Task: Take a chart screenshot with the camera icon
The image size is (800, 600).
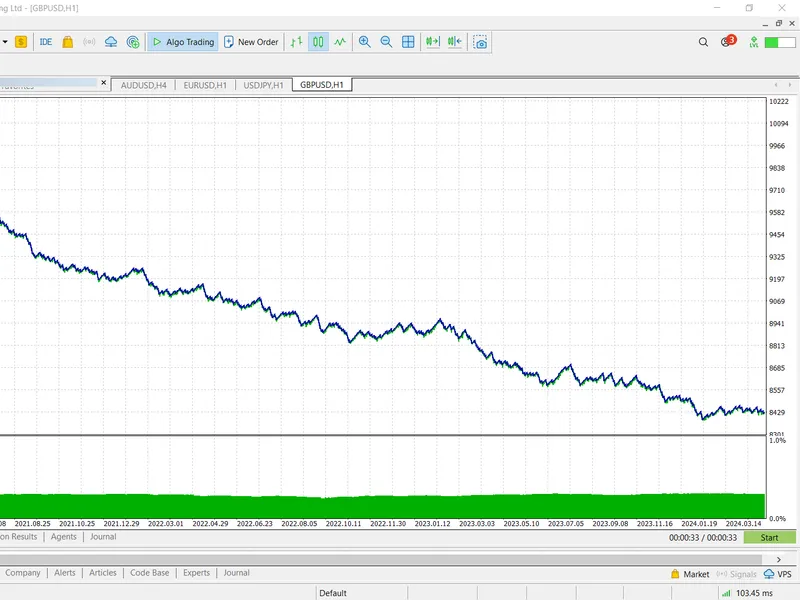Action: coord(480,42)
